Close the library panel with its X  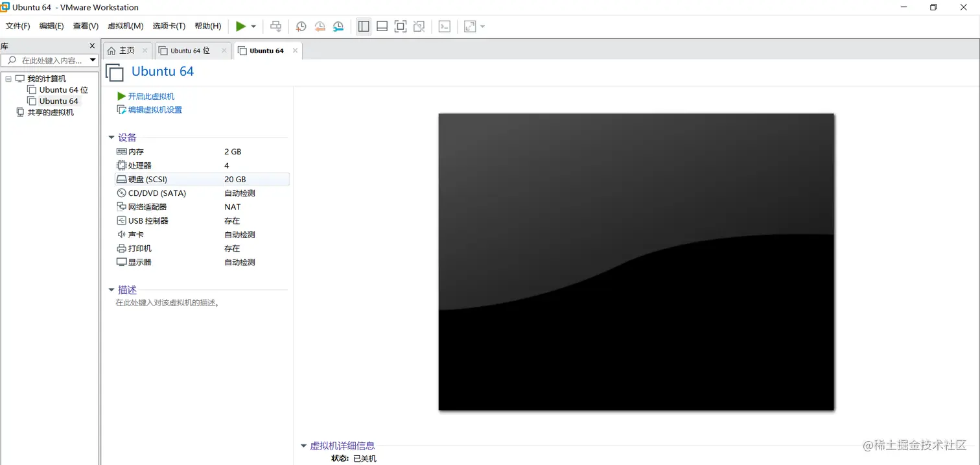click(92, 46)
